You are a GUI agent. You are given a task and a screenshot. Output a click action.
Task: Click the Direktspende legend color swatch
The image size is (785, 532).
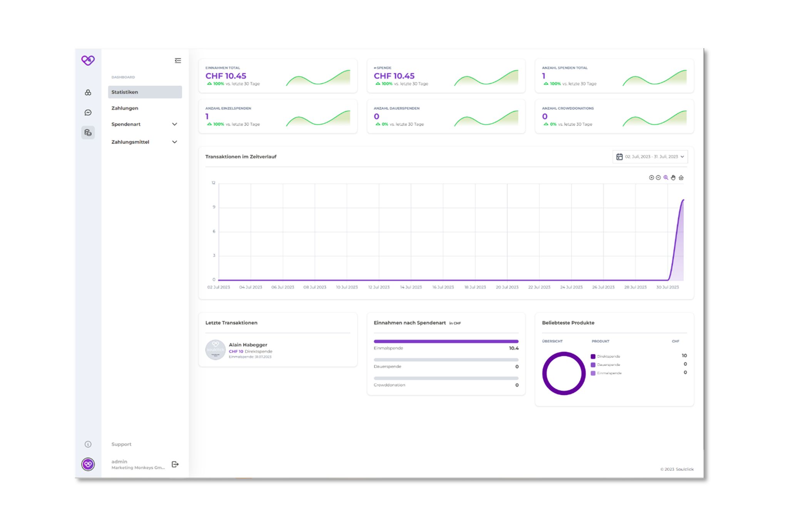coord(593,357)
